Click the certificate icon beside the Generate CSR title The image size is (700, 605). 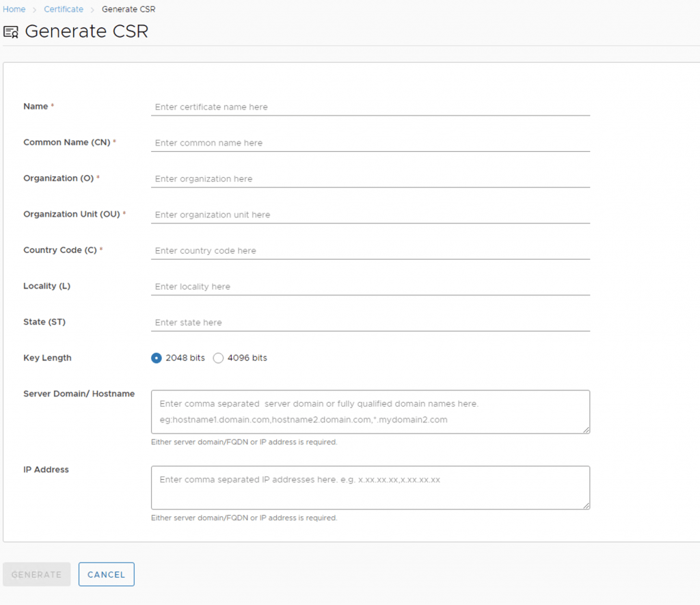pyautogui.click(x=11, y=32)
